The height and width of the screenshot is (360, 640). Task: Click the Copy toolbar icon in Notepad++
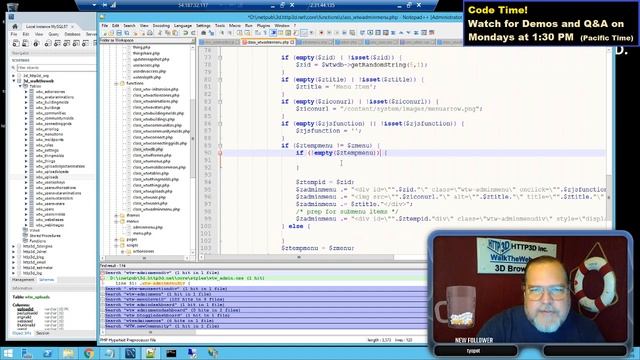pyautogui.click(x=167, y=33)
